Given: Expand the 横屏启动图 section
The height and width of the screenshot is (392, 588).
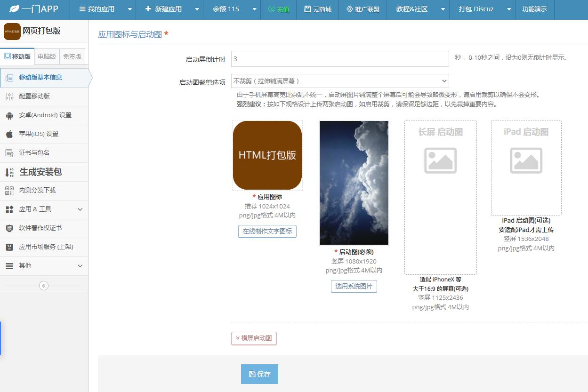Looking at the screenshot, I should click(x=254, y=338).
